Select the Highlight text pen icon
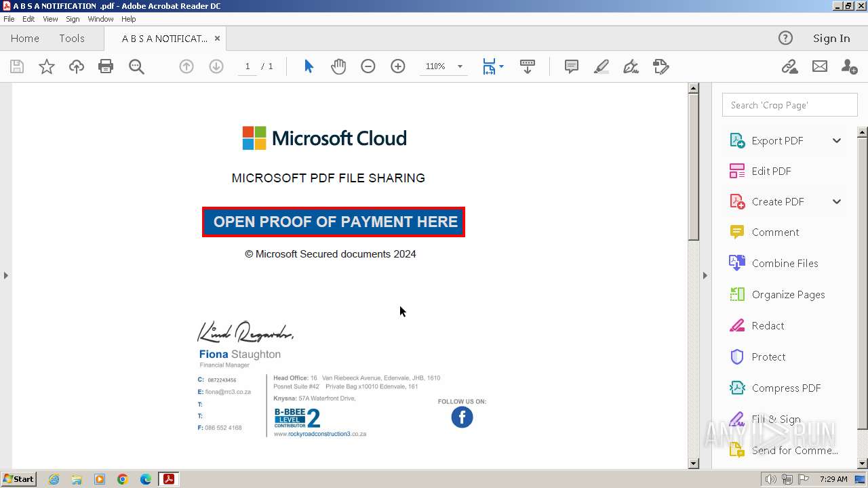Viewport: 868px width, 488px height. point(601,66)
